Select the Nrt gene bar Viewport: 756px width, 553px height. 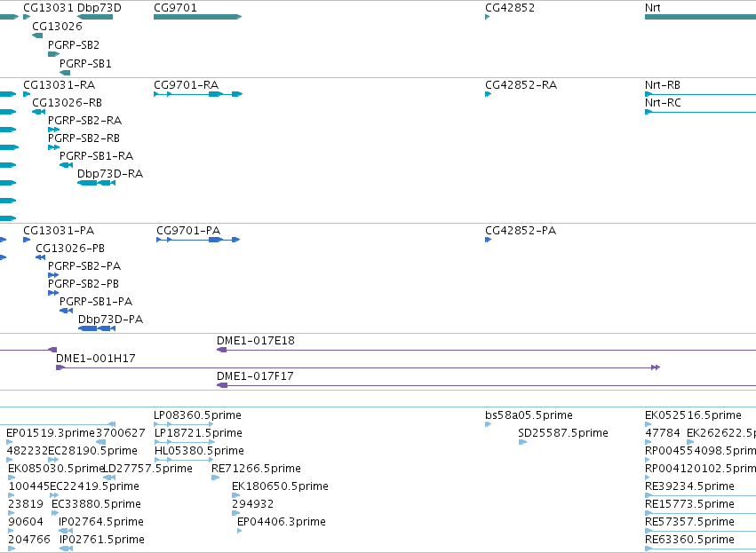pyautogui.click(x=700, y=17)
